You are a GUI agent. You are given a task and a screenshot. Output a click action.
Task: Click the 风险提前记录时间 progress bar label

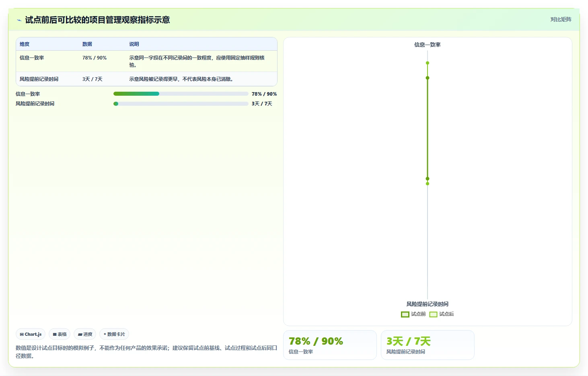point(35,104)
